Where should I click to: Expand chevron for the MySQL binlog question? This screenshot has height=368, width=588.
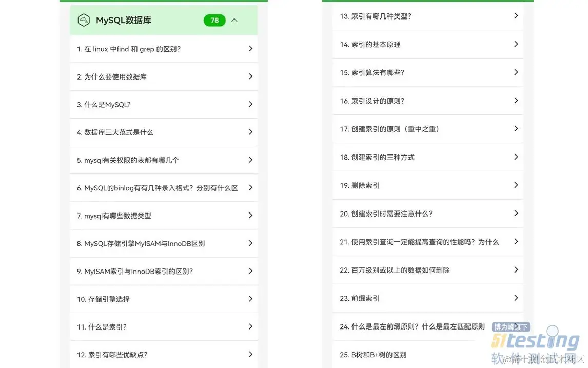click(250, 187)
